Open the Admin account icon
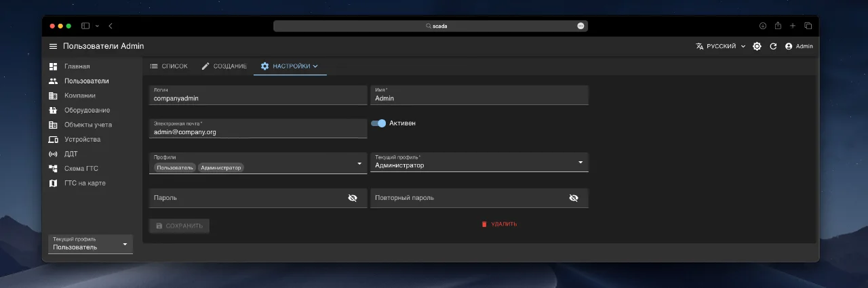The image size is (868, 288). coord(789,46)
